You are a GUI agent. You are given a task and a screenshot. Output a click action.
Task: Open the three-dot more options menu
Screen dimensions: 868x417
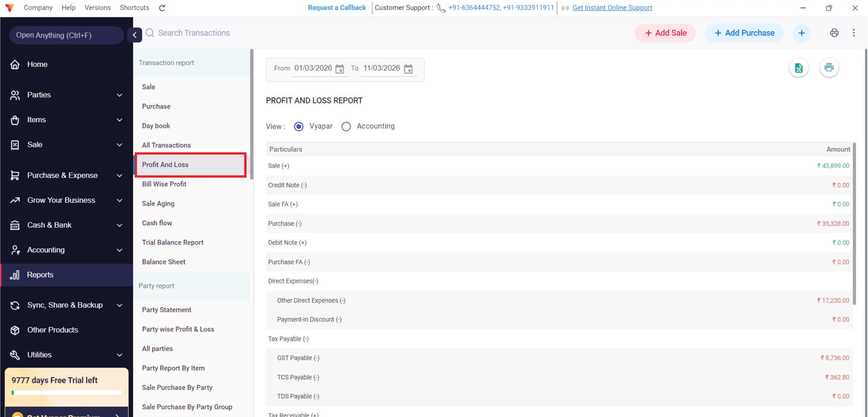pyautogui.click(x=854, y=33)
